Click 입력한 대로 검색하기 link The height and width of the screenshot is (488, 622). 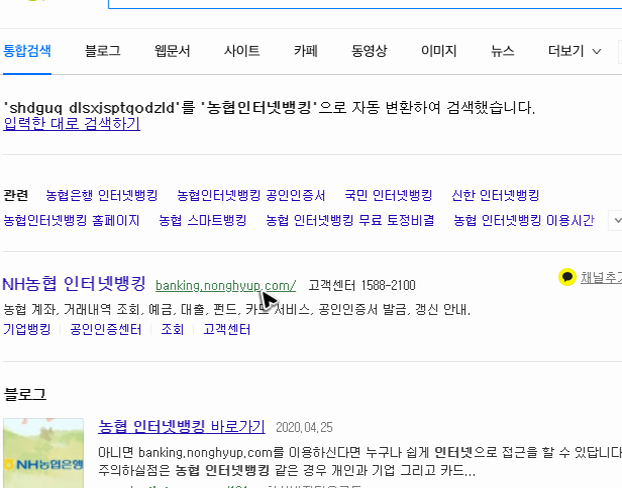point(71,123)
